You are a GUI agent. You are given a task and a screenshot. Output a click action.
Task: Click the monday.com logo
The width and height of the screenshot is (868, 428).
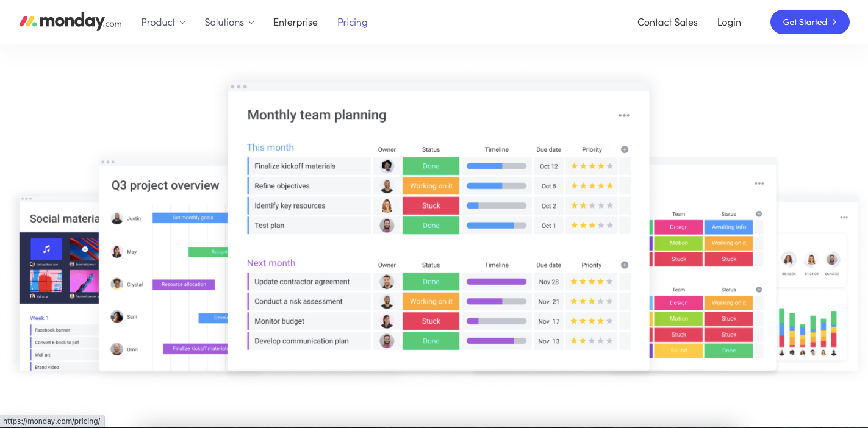70,22
